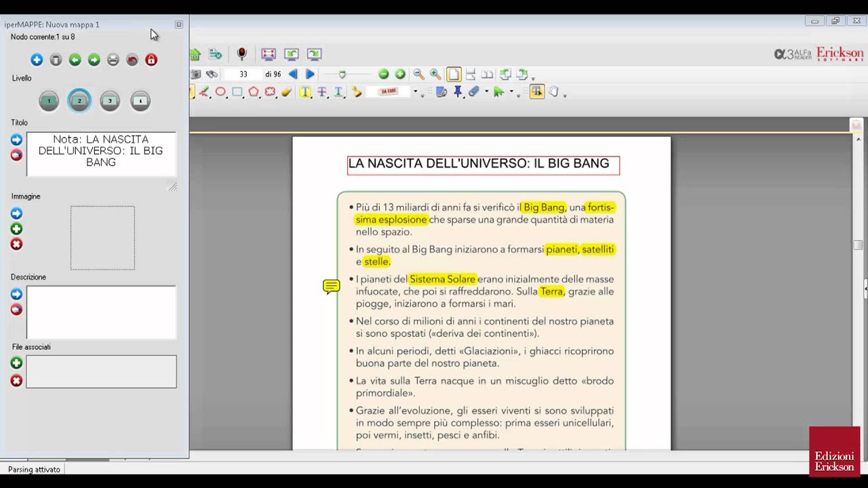Zoom out with magnifier minus icon

[x=418, y=75]
